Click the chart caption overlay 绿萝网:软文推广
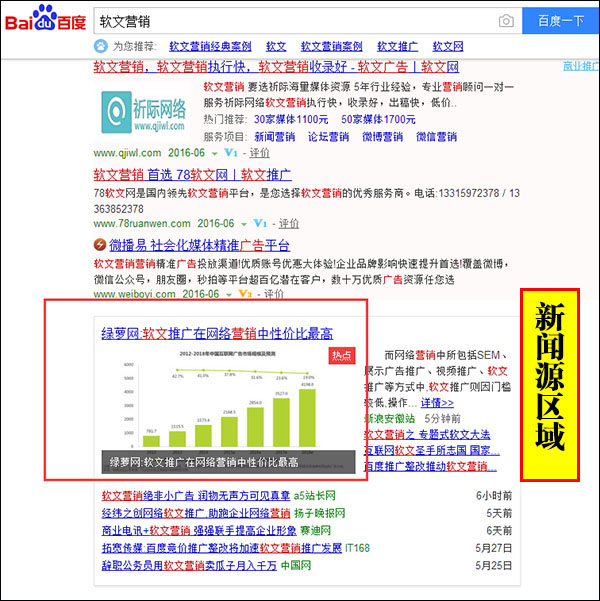The image size is (600, 601). pos(228,462)
